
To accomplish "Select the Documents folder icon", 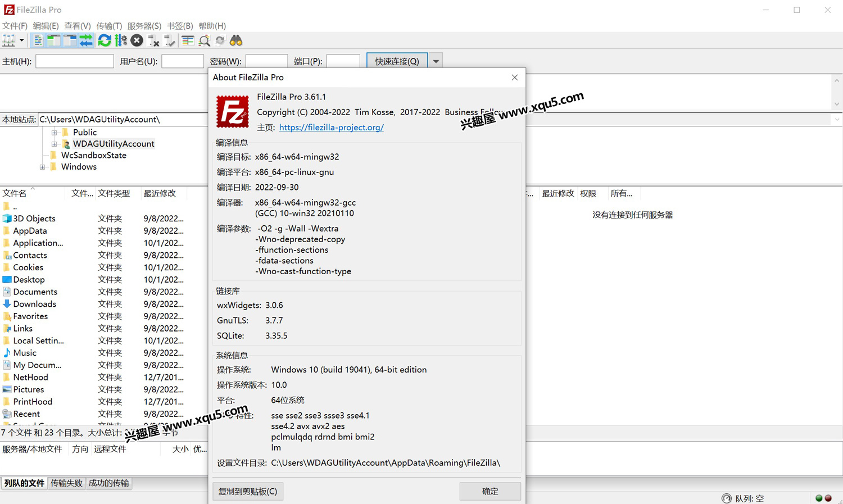I will coord(7,292).
